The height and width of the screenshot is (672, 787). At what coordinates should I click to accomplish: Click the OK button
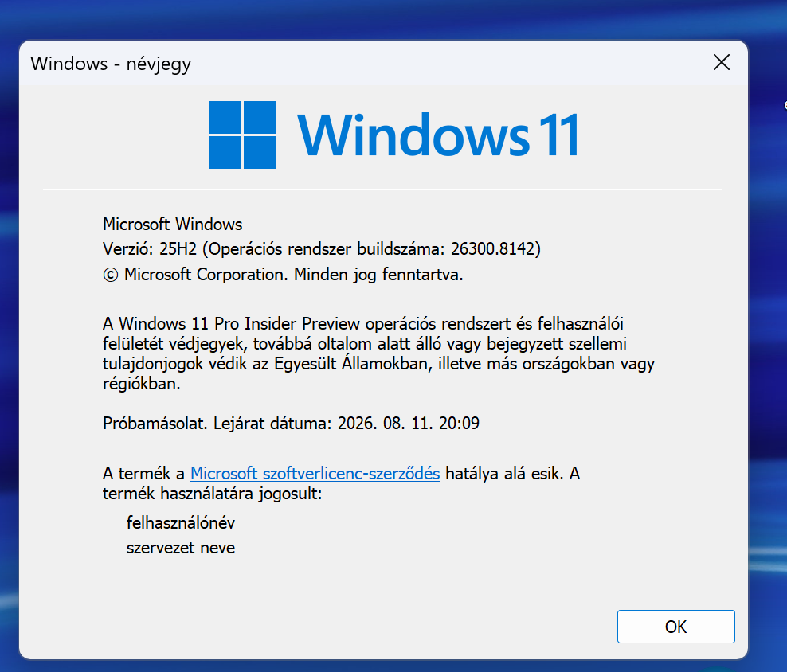point(675,627)
